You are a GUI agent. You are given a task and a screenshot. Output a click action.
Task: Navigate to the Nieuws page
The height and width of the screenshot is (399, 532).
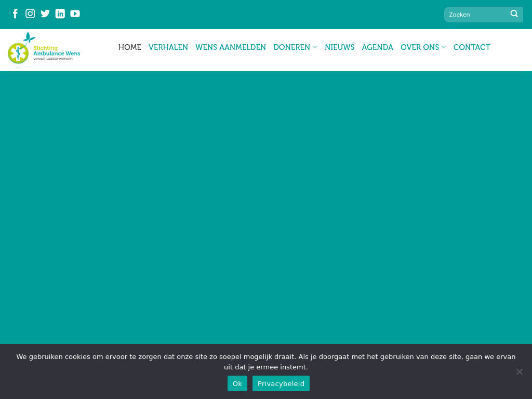[340, 47]
